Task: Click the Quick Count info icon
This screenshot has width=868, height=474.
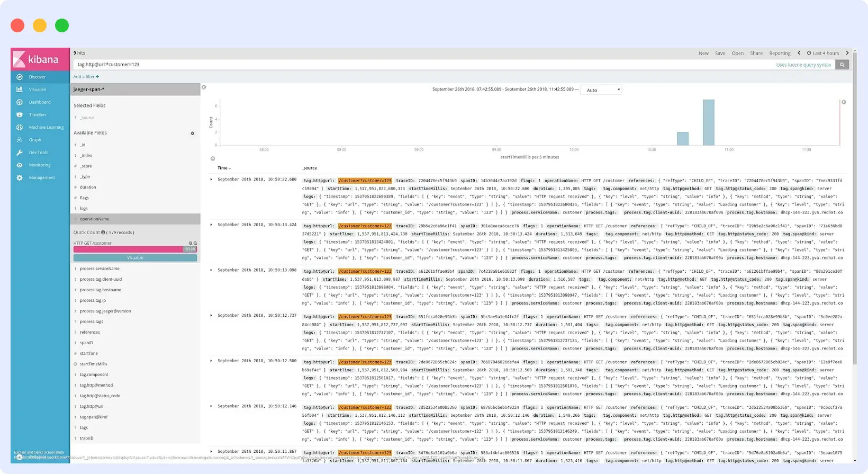Action: pos(103,232)
